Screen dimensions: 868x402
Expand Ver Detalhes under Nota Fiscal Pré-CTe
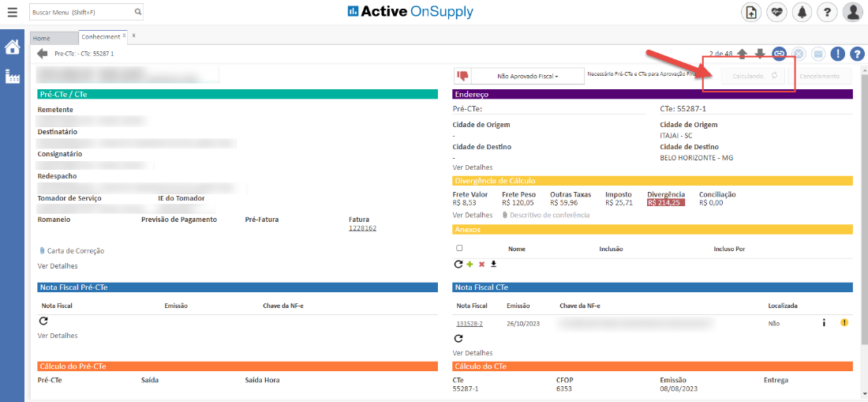[58, 336]
